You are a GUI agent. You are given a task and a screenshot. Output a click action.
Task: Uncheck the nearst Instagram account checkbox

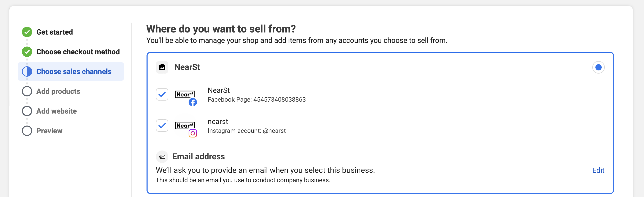(x=162, y=126)
